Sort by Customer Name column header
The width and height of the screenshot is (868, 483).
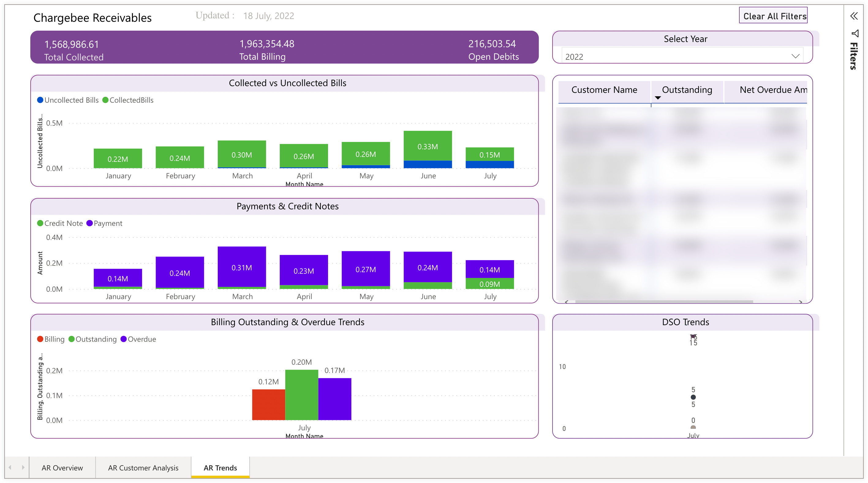click(x=604, y=90)
